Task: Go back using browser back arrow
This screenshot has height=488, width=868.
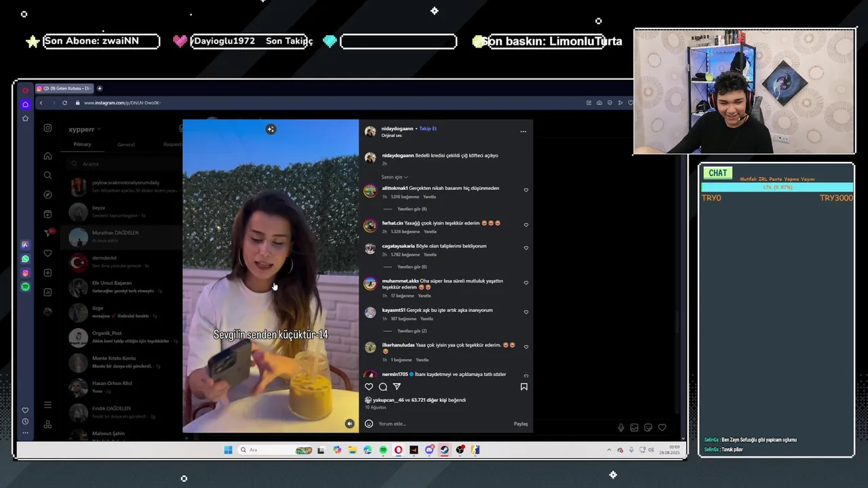Action: tap(41, 103)
